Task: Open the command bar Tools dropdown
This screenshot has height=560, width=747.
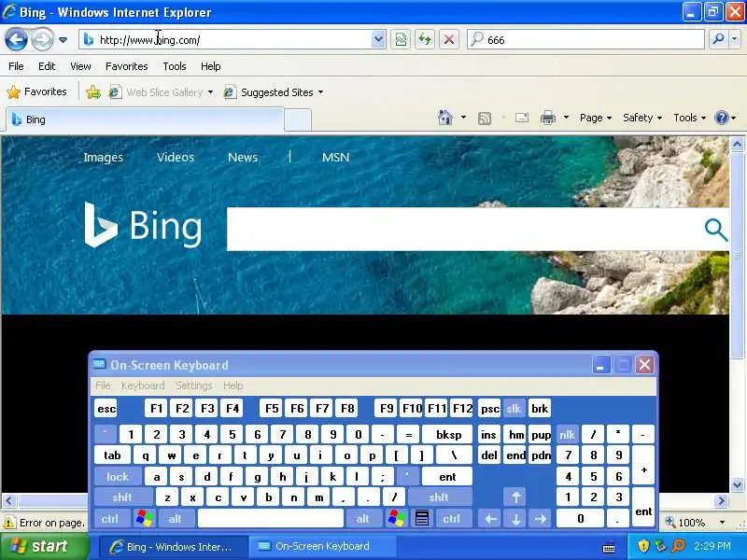Action: (x=689, y=118)
